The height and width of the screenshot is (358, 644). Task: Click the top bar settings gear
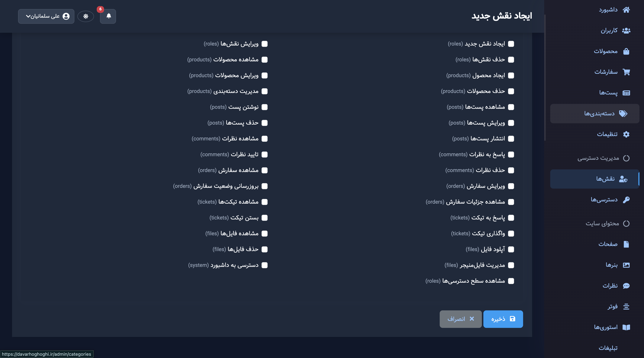click(86, 16)
